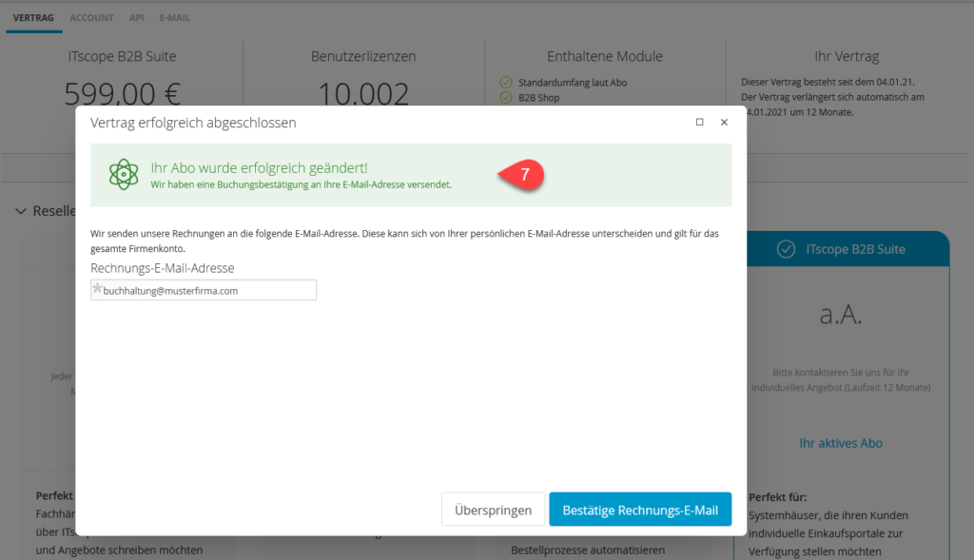Select the 'Wir haben eine Buchungsbestätigung' message text
This screenshot has width=974, height=560.
pos(302,184)
